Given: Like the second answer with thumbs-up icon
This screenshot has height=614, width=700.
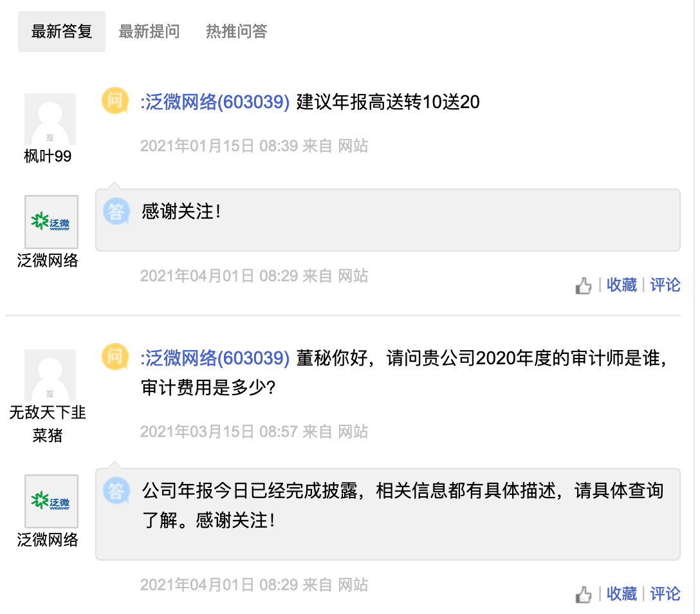Looking at the screenshot, I should (x=583, y=594).
